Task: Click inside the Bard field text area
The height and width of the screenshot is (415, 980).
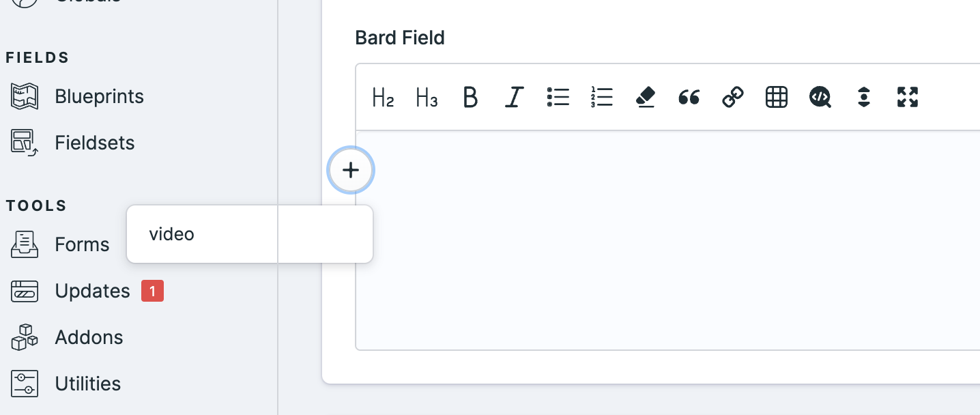Action: [676, 240]
